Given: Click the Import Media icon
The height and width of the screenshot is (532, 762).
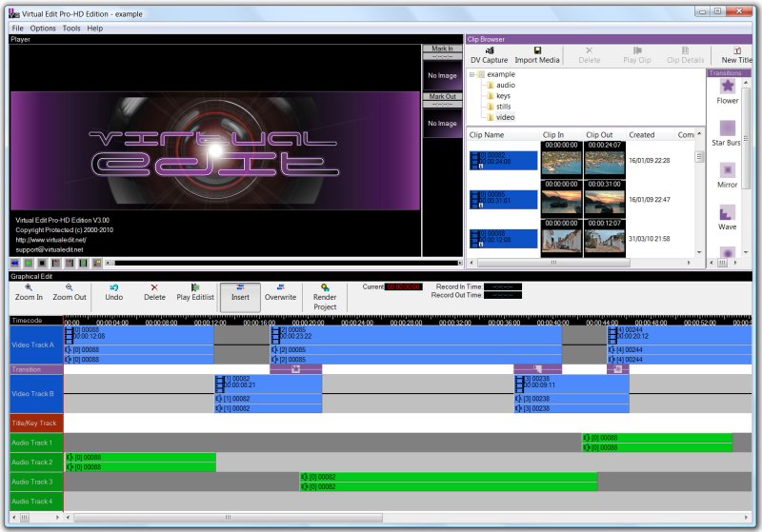Looking at the screenshot, I should click(x=537, y=50).
